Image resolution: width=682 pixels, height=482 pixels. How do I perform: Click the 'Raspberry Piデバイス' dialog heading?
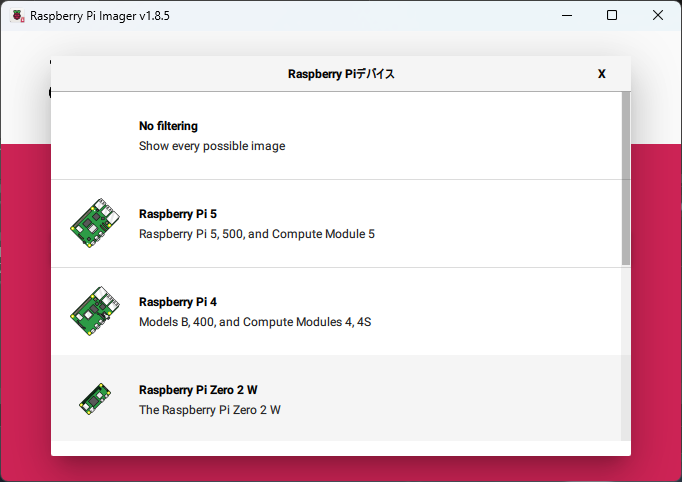point(341,74)
